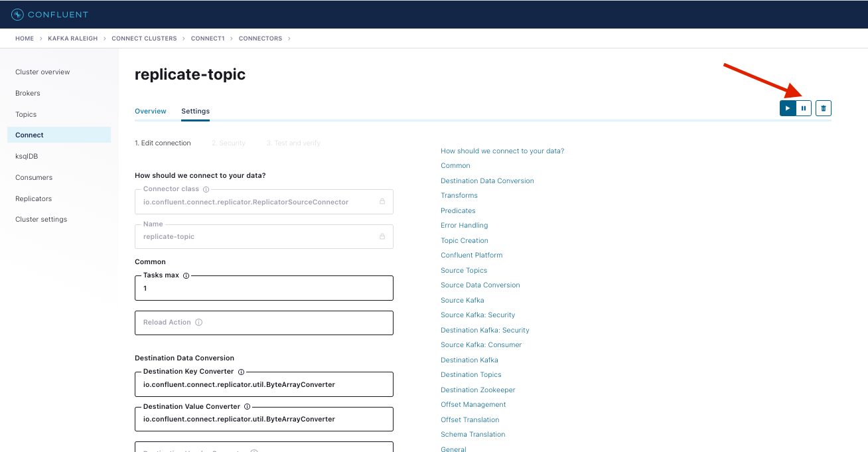This screenshot has width=868, height=452.
Task: Go to HOME breadcrumb
Action: coord(25,38)
